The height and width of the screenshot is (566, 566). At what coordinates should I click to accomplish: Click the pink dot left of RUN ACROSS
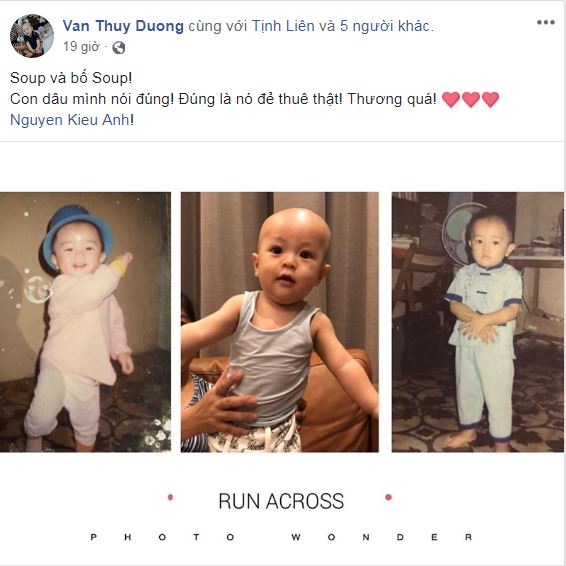coord(170,497)
